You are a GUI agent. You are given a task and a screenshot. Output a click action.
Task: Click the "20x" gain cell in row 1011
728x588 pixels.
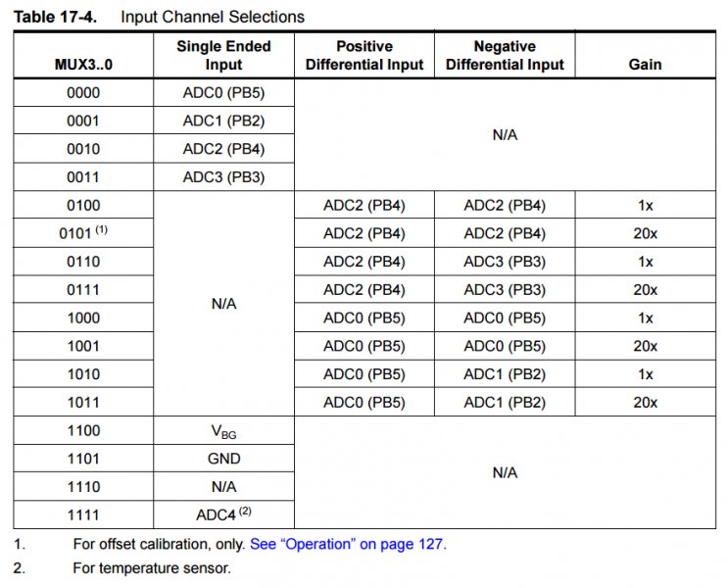[645, 402]
